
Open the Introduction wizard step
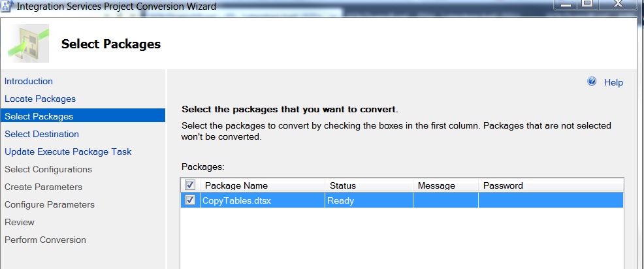coord(29,81)
